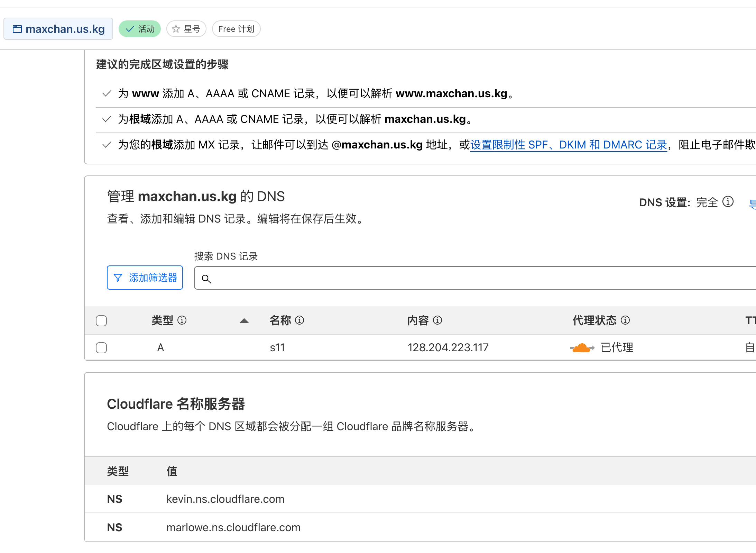Click the DNS 设置 info icon

[728, 202]
